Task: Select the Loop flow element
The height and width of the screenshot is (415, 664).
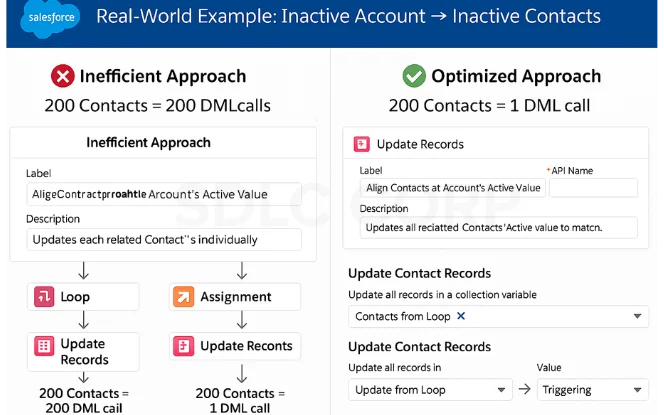Action: tap(83, 297)
